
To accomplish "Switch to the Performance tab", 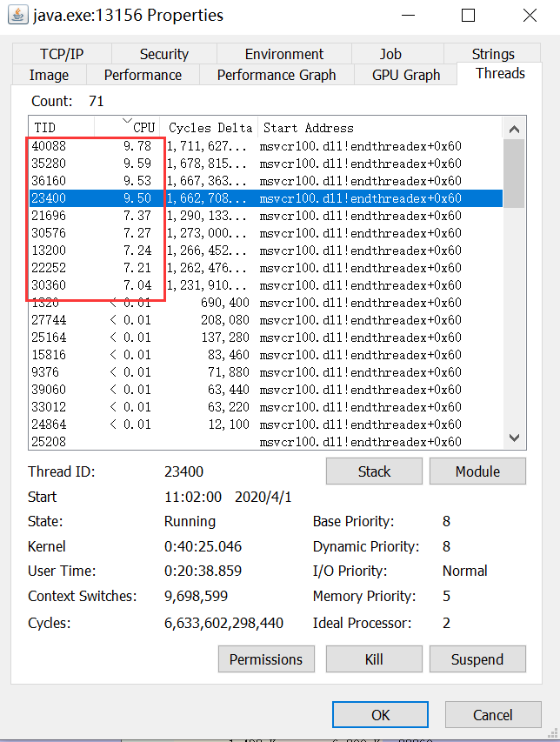I will coord(142,75).
